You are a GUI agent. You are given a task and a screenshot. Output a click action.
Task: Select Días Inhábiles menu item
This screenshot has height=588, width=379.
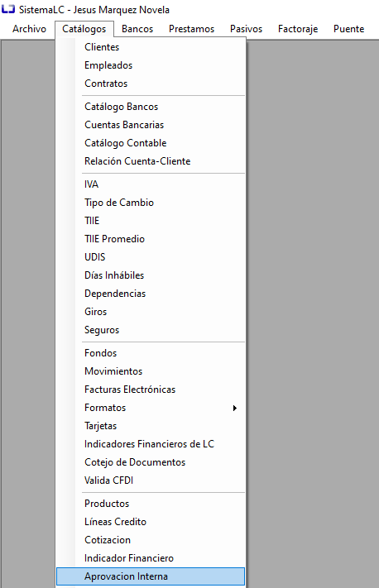point(151,275)
